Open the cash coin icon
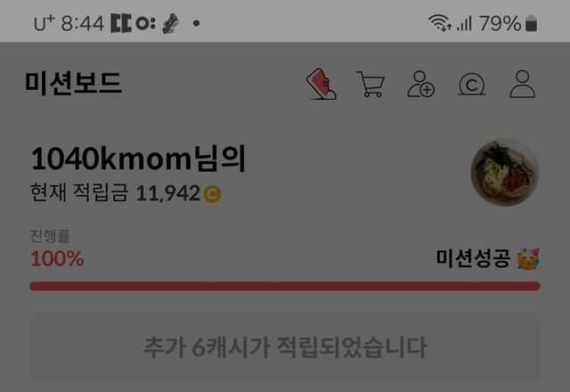 (x=471, y=85)
